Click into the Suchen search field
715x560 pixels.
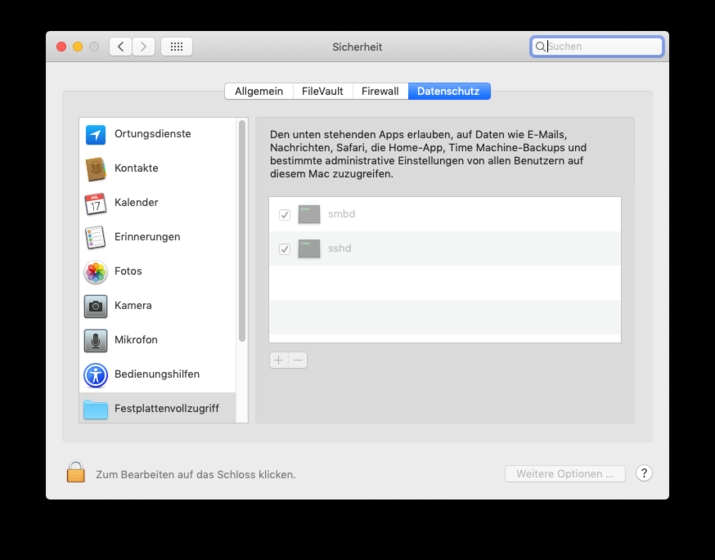tap(597, 47)
